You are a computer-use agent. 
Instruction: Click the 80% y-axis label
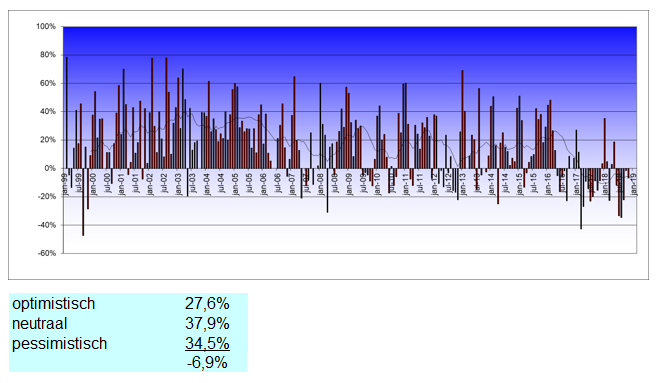[x=48, y=54]
